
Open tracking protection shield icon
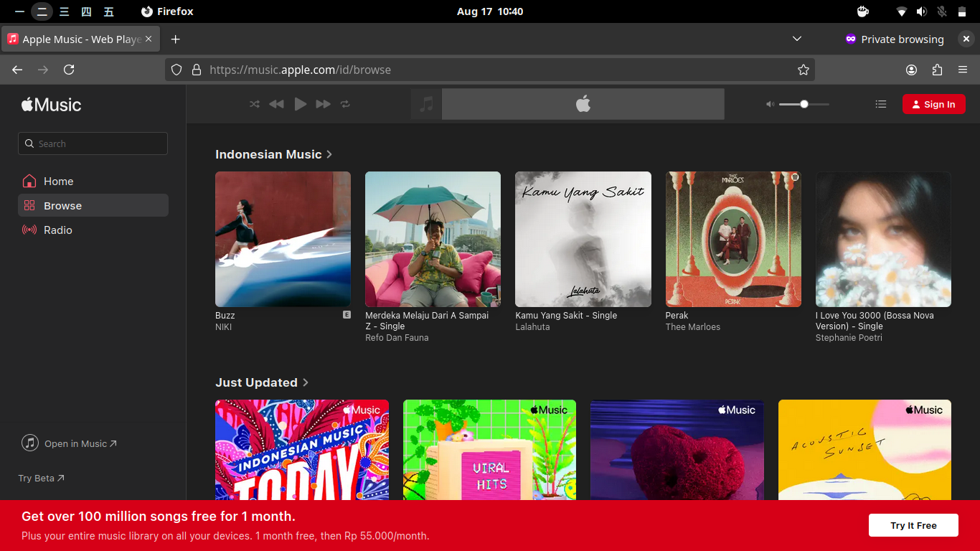tap(176, 70)
